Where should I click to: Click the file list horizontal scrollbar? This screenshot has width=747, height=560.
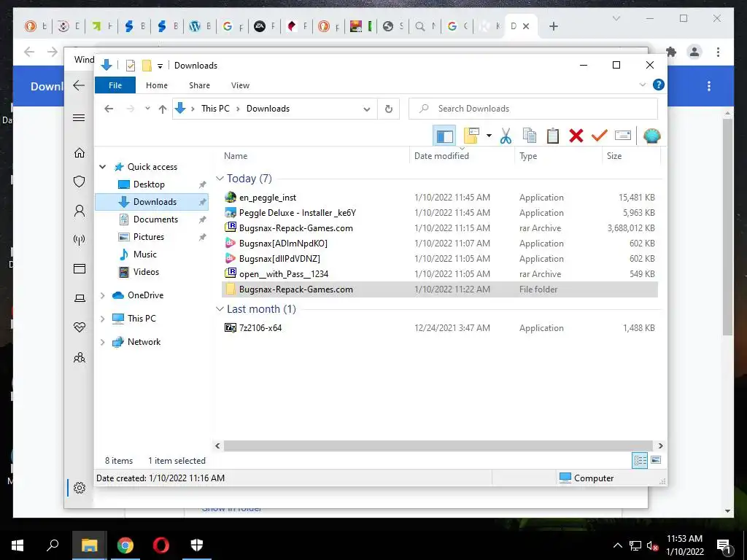coord(438,446)
